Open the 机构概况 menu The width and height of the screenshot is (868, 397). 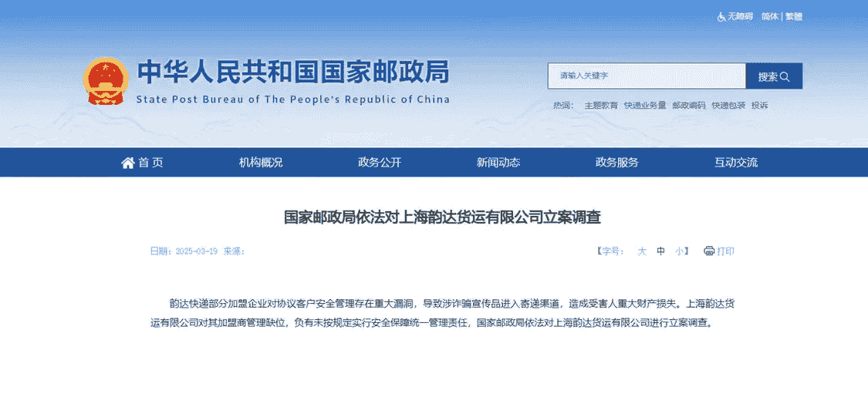[261, 163]
